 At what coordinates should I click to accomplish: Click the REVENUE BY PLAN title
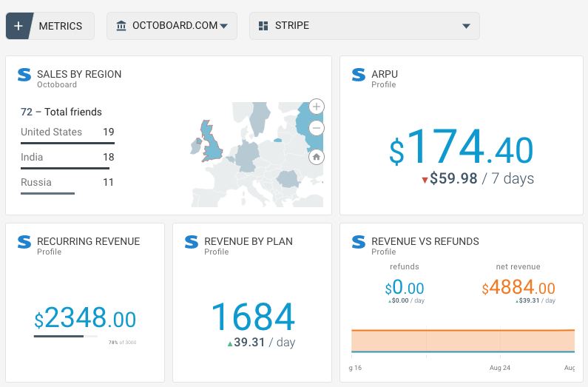coord(249,241)
